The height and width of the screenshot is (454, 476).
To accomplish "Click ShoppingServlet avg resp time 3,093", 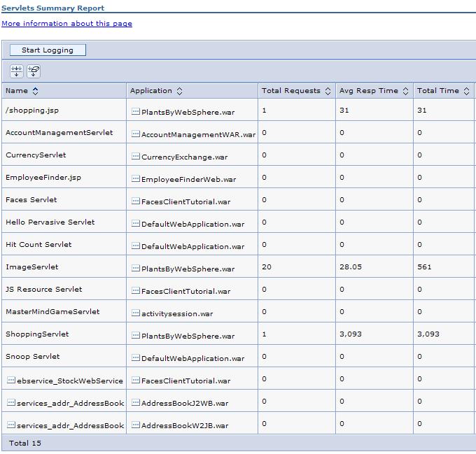I will 351,334.
